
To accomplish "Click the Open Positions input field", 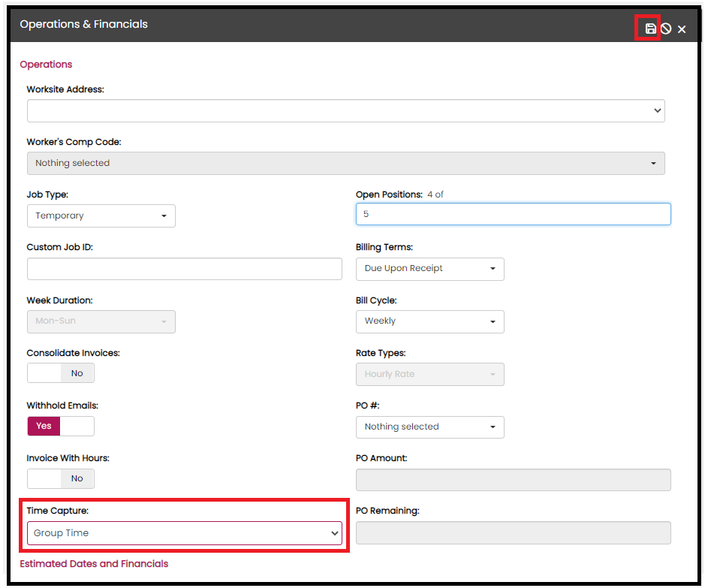I will 513,214.
